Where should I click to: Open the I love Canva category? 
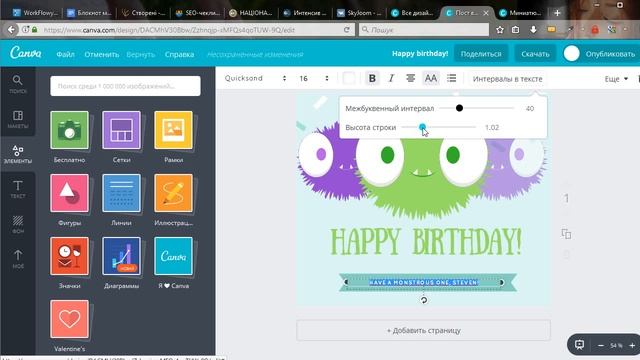click(173, 256)
